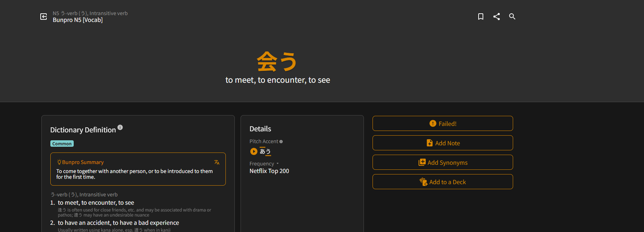Bookmark this vocabulary word
Screen dimensions: 644x232
click(x=480, y=17)
